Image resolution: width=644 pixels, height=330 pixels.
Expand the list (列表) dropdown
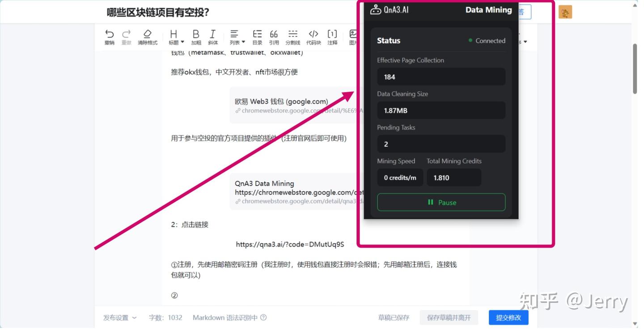pos(236,37)
